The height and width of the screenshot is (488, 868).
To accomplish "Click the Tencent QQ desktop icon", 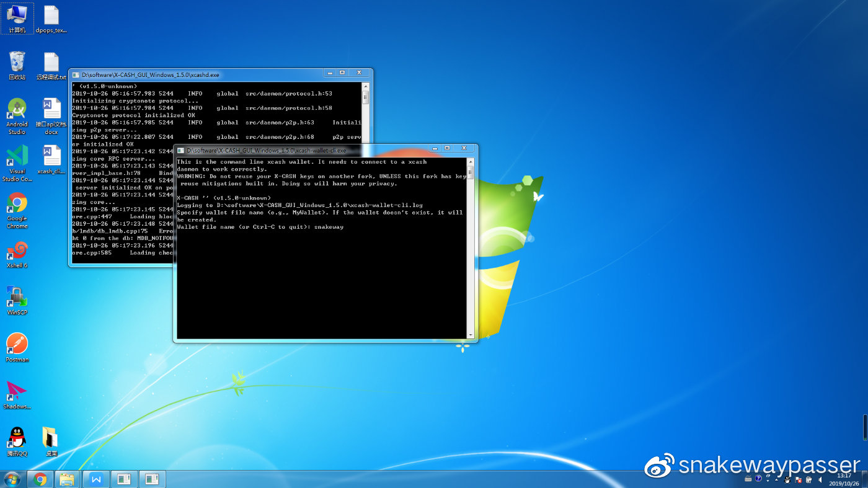I will pyautogui.click(x=17, y=438).
